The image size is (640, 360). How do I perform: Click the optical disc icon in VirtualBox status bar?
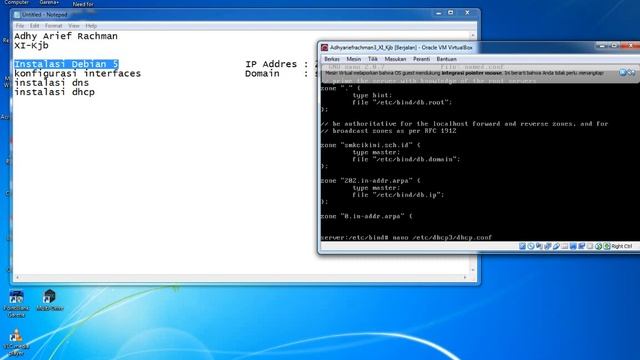coord(531,246)
